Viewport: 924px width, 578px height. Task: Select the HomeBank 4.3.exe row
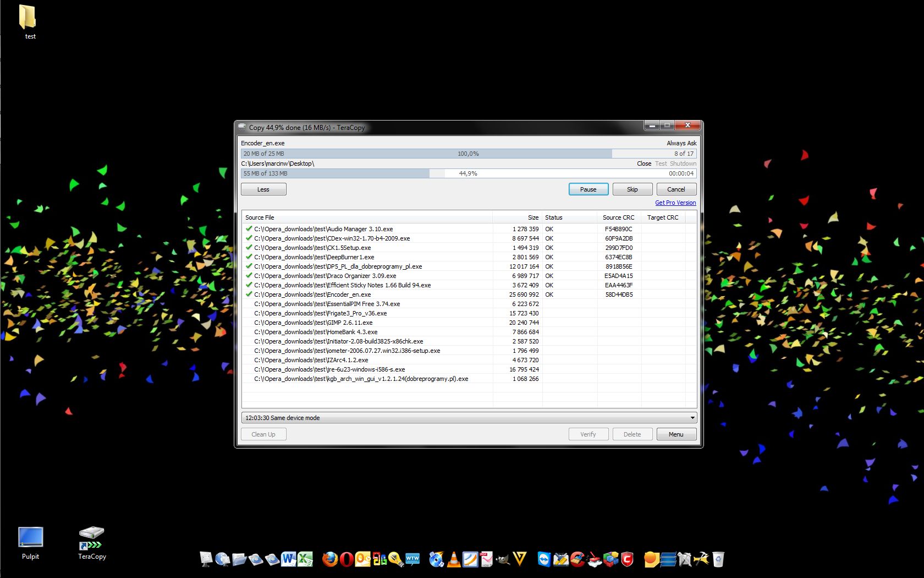coord(469,332)
